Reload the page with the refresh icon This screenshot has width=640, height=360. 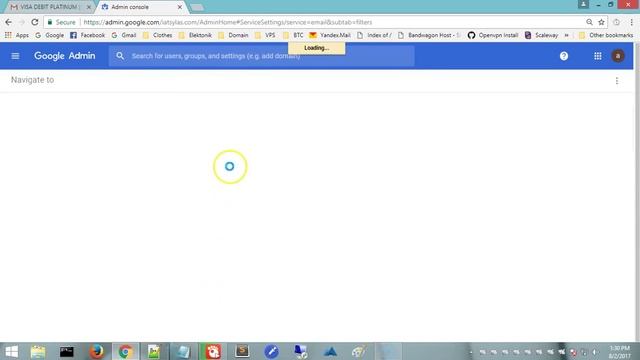coord(35,22)
